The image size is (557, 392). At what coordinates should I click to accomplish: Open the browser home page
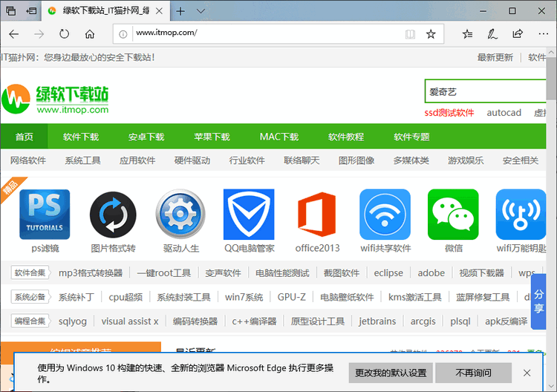pyautogui.click(x=90, y=34)
